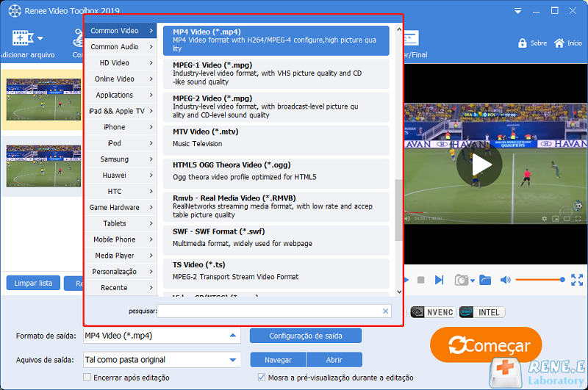Open the Applications category
The image size is (588, 390).
coord(121,95)
